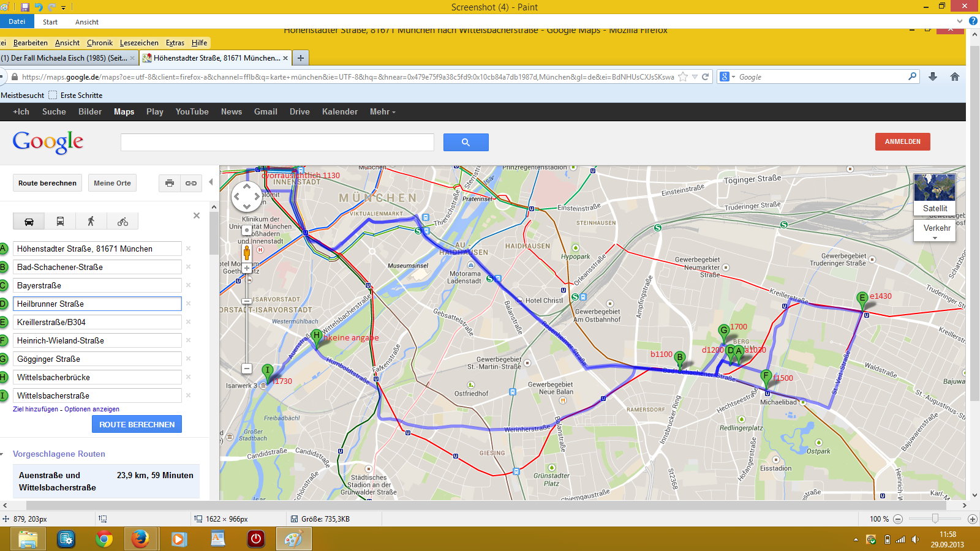Click the Bayerstraße destination input field
The width and height of the screenshot is (980, 551).
[97, 285]
